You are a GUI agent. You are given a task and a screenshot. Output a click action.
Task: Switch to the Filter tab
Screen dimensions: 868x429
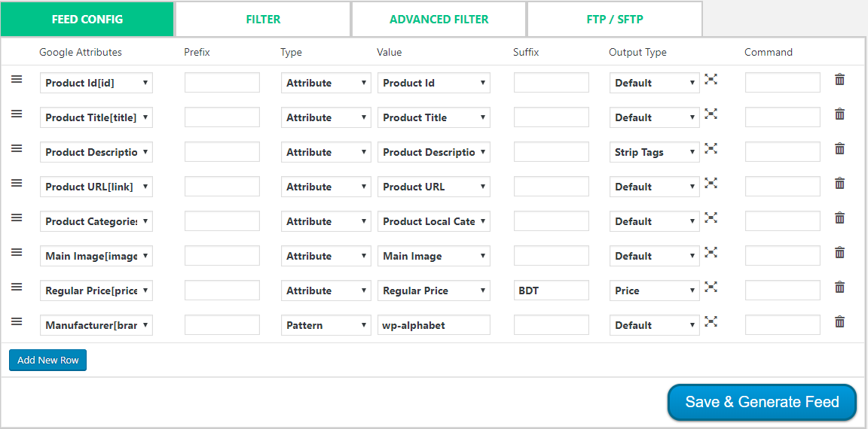pyautogui.click(x=263, y=20)
